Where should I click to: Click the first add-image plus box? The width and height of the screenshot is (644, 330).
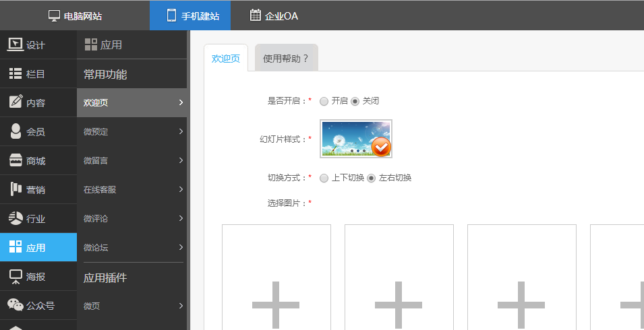click(276, 277)
